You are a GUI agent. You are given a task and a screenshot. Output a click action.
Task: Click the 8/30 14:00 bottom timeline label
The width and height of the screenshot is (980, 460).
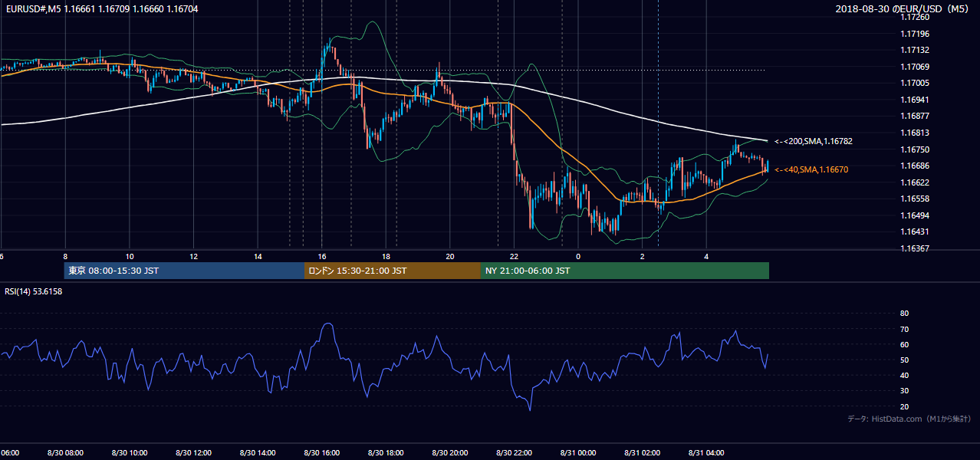(x=258, y=452)
